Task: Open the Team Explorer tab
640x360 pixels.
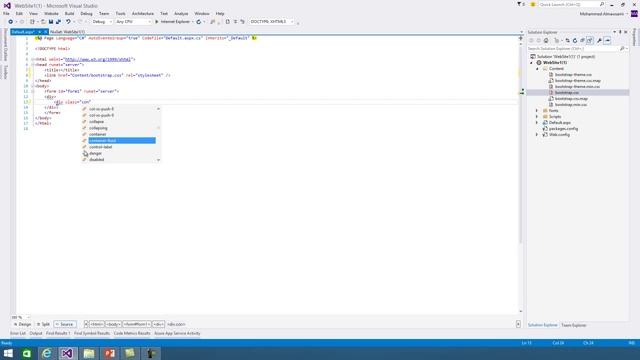Action: (573, 325)
